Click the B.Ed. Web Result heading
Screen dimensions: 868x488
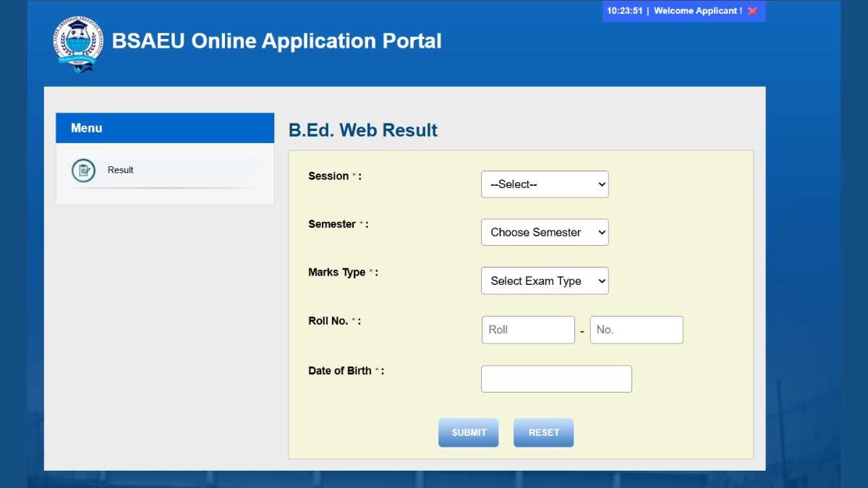(x=364, y=130)
